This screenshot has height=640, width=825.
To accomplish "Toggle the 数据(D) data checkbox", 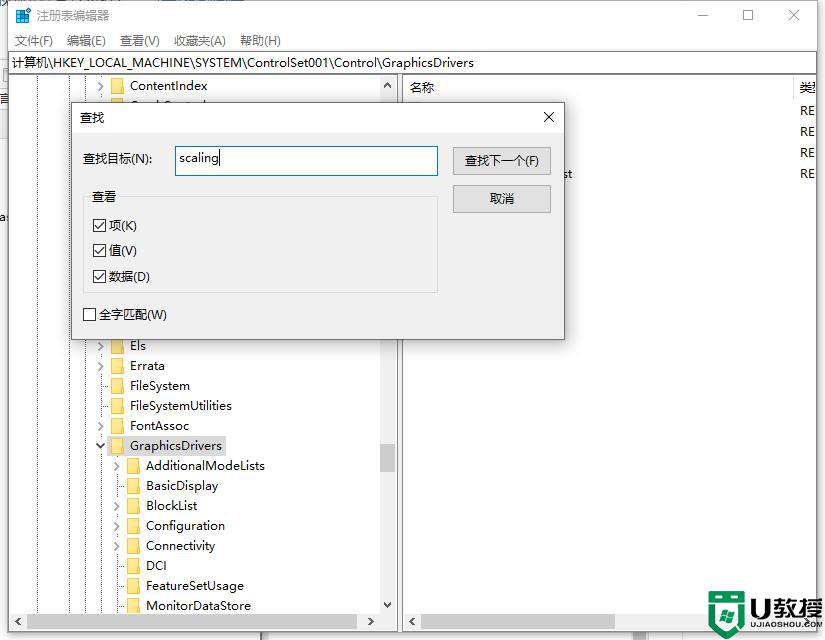I will click(99, 277).
